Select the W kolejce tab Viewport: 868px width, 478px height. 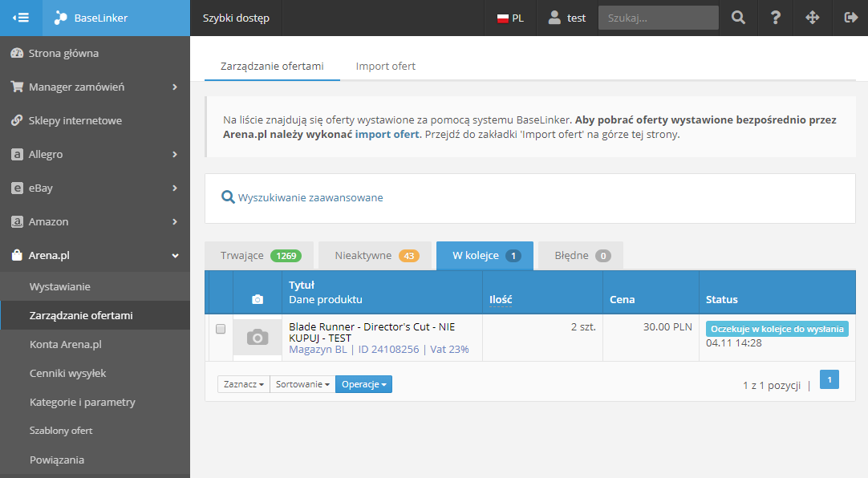coord(485,256)
